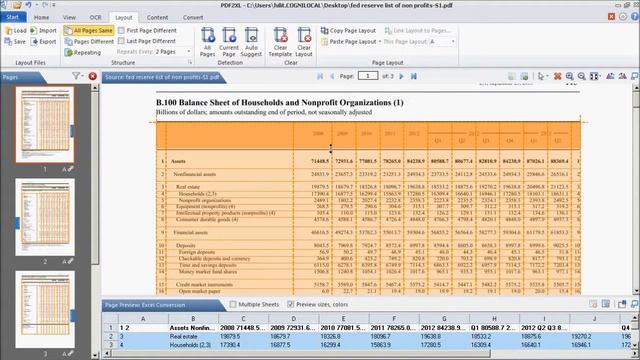
Task: Switch to the Content tab
Action: coord(157,18)
